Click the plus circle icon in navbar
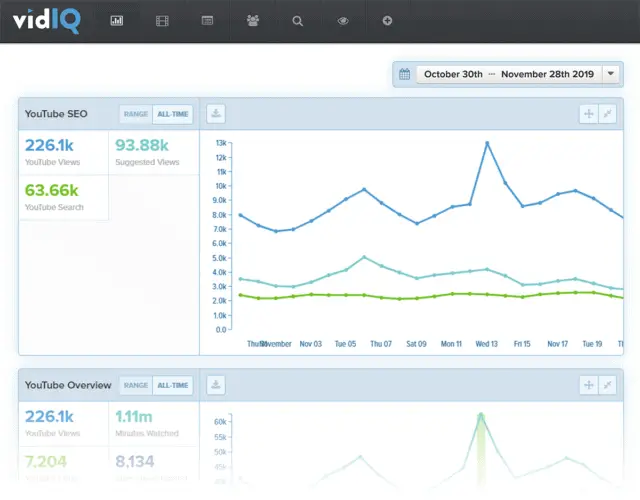This screenshot has width=640, height=500. [x=387, y=20]
